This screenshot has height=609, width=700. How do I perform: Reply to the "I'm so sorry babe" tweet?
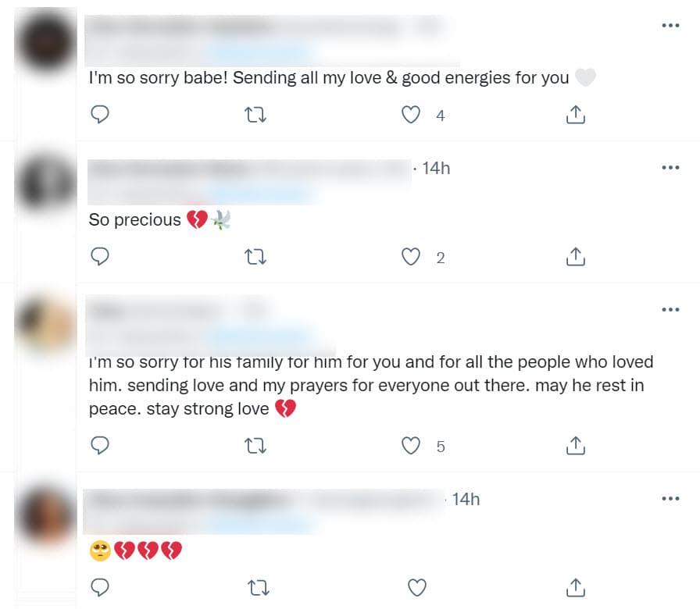pos(100,114)
